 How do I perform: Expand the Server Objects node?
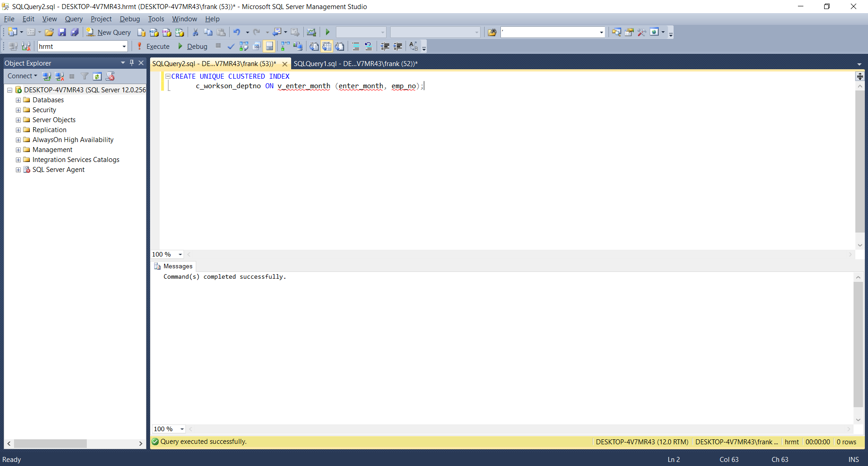tap(18, 120)
